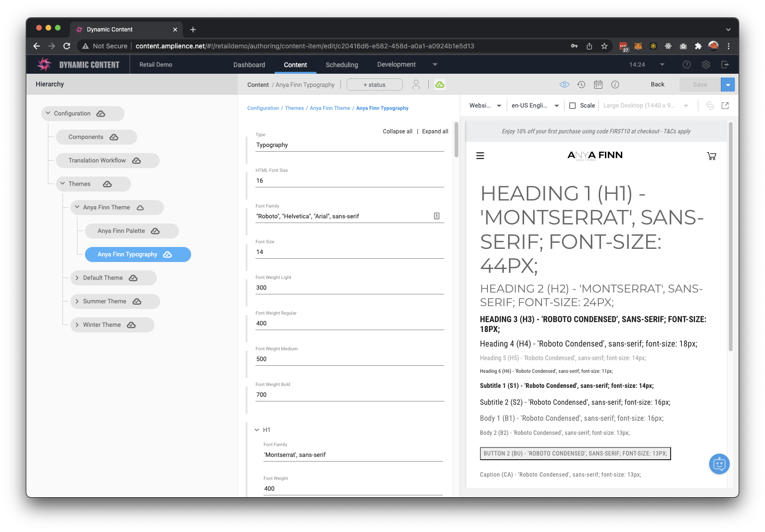Select Anya Finn Typography tree item
This screenshot has width=765, height=532.
pyautogui.click(x=138, y=254)
